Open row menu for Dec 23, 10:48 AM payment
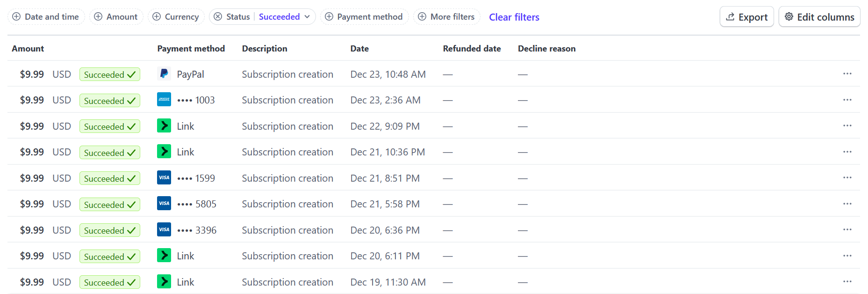 coord(847,74)
